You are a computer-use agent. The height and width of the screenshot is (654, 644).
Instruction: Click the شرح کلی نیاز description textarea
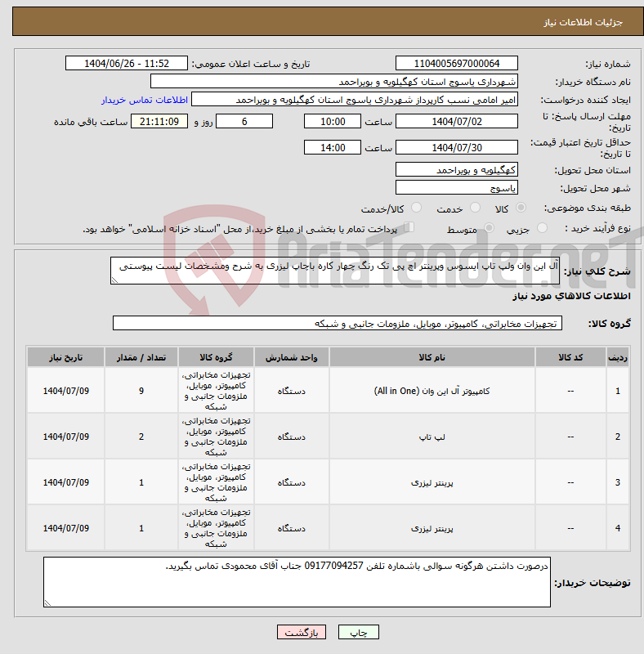pyautogui.click(x=335, y=271)
